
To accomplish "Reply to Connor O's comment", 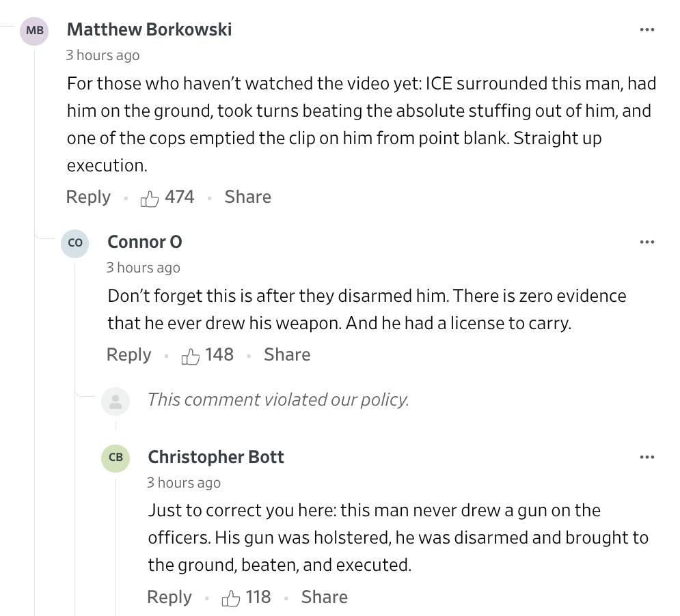I will coord(128,355).
